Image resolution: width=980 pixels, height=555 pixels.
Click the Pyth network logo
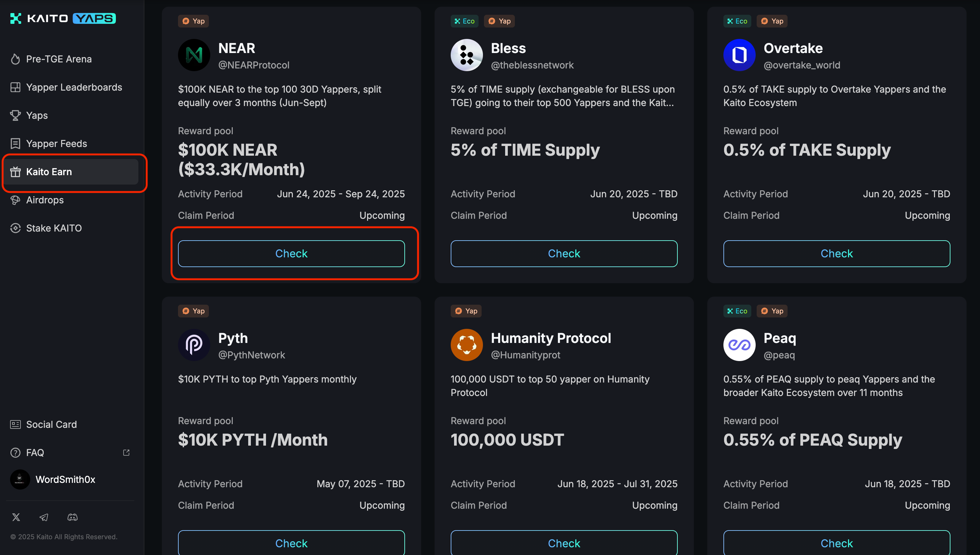pos(194,345)
